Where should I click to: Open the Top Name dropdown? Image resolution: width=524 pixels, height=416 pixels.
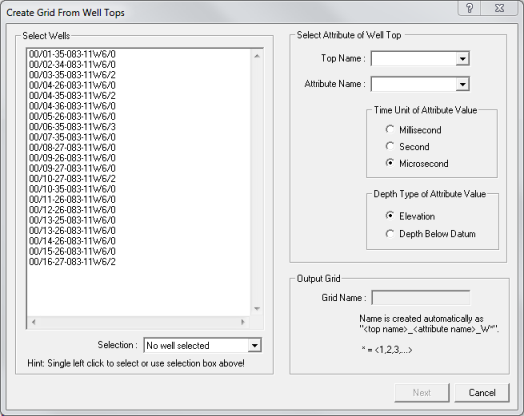click(x=463, y=58)
